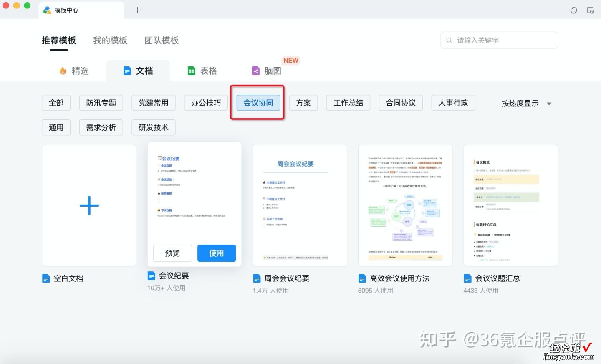This screenshot has height=364, width=601.
Task: Filter by 防汛专题 tag
Action: [x=101, y=103]
